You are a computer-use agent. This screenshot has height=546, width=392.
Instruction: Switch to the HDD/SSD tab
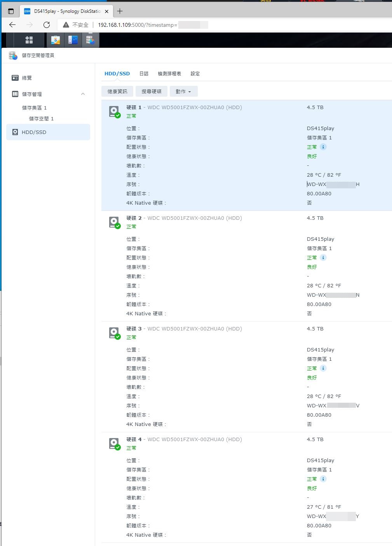(x=117, y=74)
